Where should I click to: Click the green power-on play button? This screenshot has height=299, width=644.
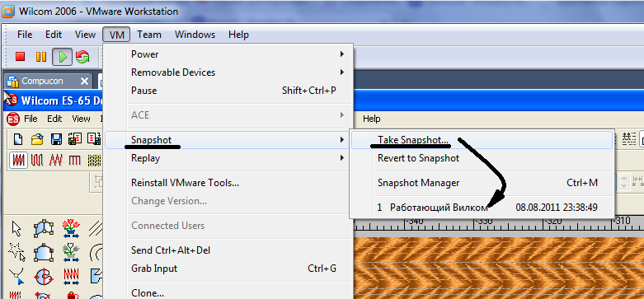[x=63, y=57]
